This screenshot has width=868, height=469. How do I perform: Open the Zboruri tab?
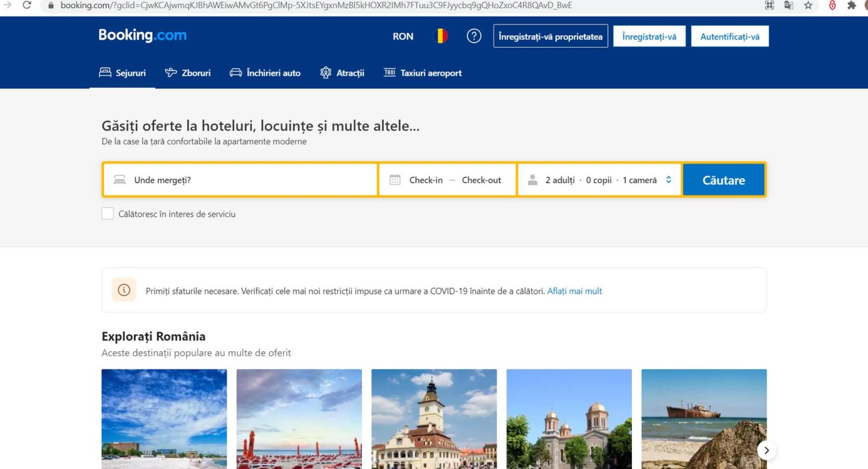point(187,72)
